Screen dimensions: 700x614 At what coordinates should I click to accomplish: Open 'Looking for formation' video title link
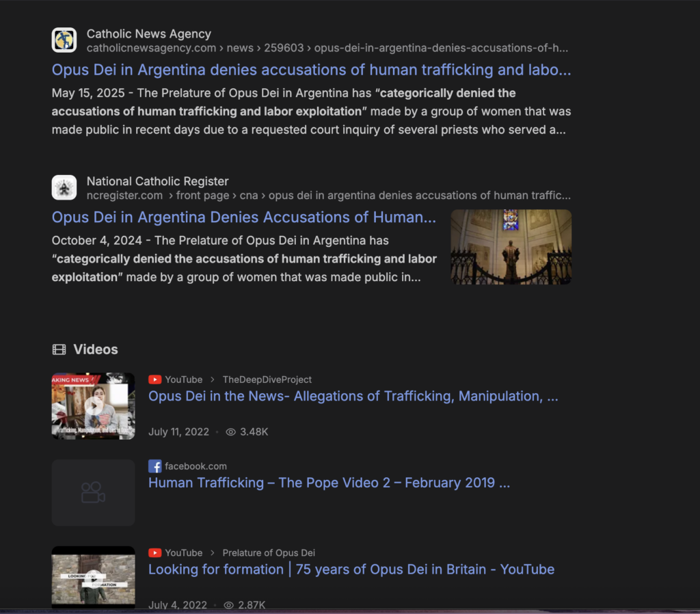(x=351, y=570)
